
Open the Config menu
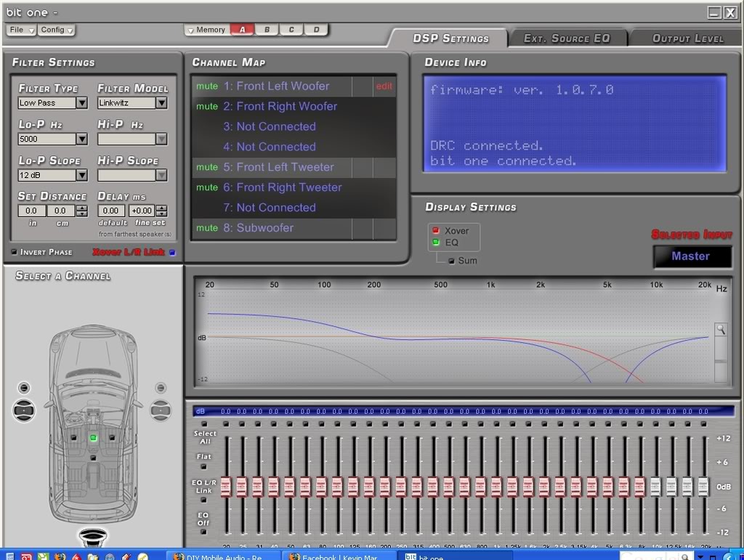pyautogui.click(x=57, y=30)
